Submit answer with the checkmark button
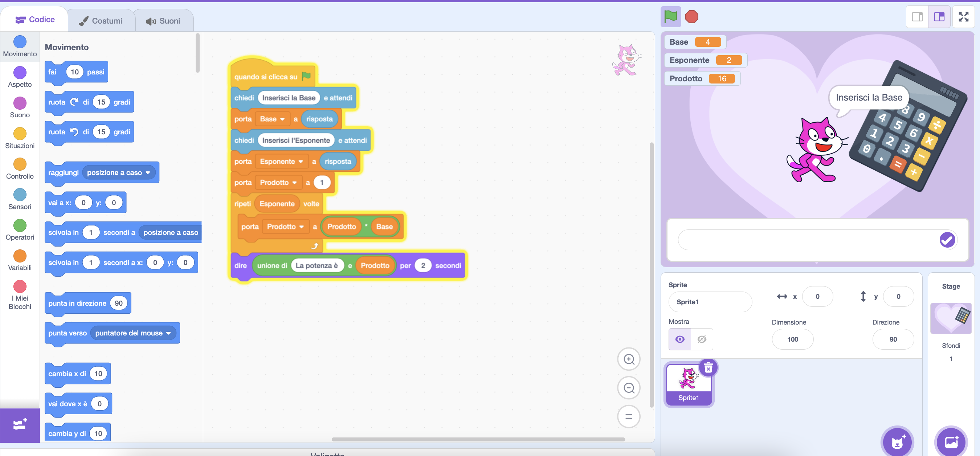980x456 pixels. click(947, 240)
